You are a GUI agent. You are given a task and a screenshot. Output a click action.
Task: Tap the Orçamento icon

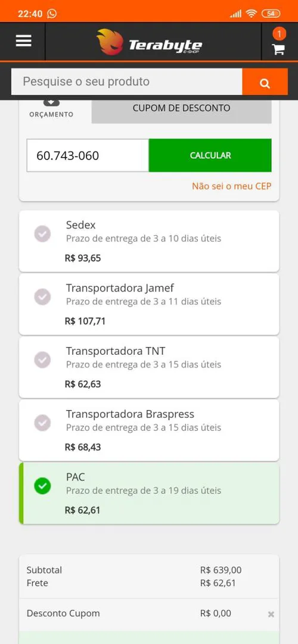click(x=51, y=102)
